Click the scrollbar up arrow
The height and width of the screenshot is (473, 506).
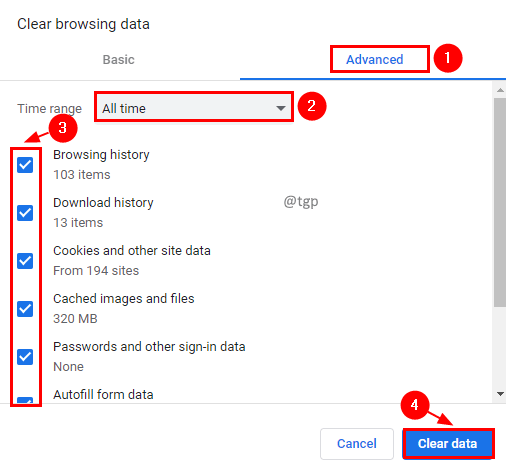[x=500, y=90]
